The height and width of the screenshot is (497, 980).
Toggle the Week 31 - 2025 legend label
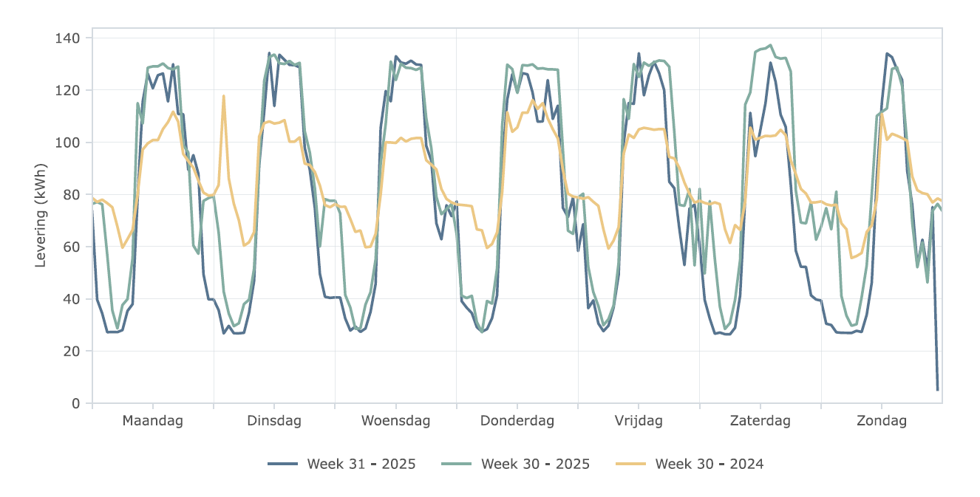[x=361, y=465]
